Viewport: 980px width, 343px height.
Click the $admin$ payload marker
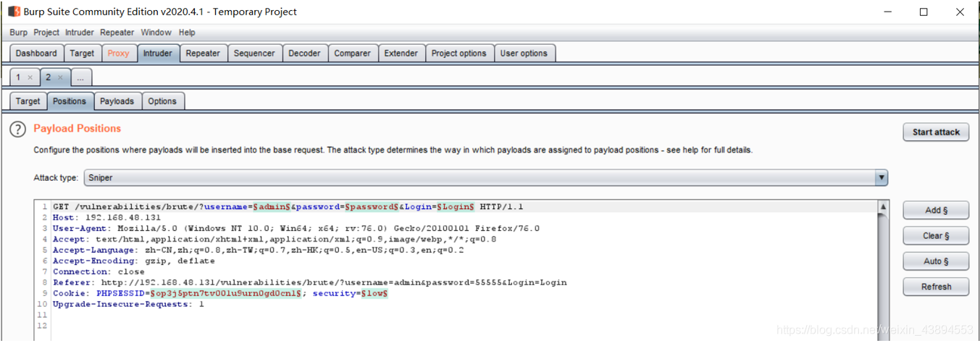click(272, 207)
